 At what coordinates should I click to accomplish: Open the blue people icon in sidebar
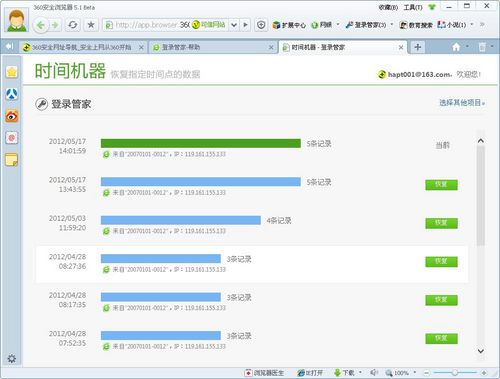[12, 94]
